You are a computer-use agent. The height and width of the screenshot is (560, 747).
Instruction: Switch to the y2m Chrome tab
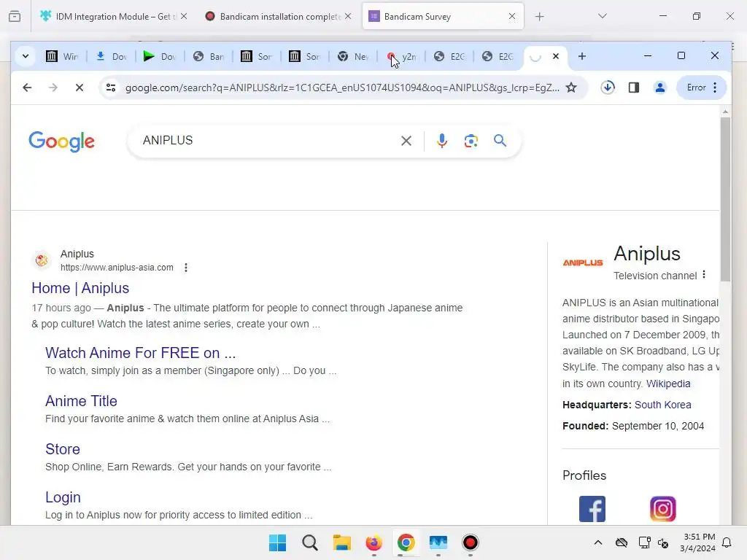coord(402,57)
